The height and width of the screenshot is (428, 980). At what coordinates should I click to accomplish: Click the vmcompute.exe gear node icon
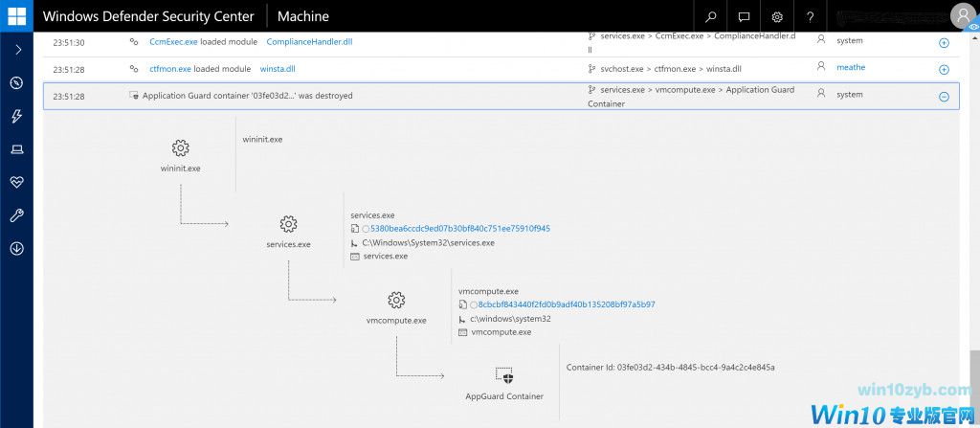coord(396,301)
